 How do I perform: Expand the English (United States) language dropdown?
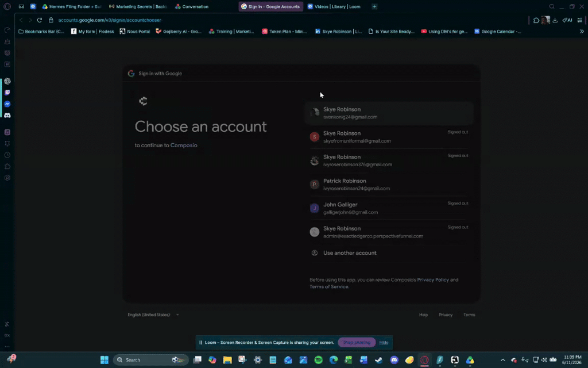tap(153, 315)
